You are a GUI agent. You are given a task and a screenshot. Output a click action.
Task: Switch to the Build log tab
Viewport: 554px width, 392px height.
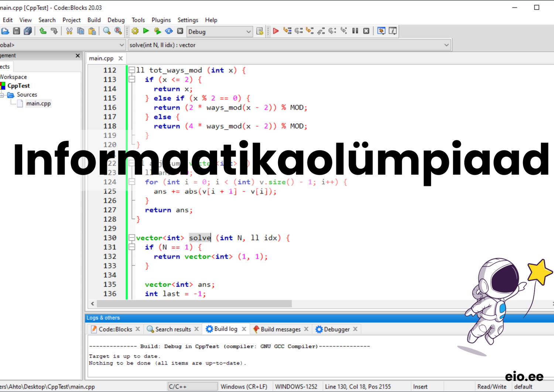[226, 329]
